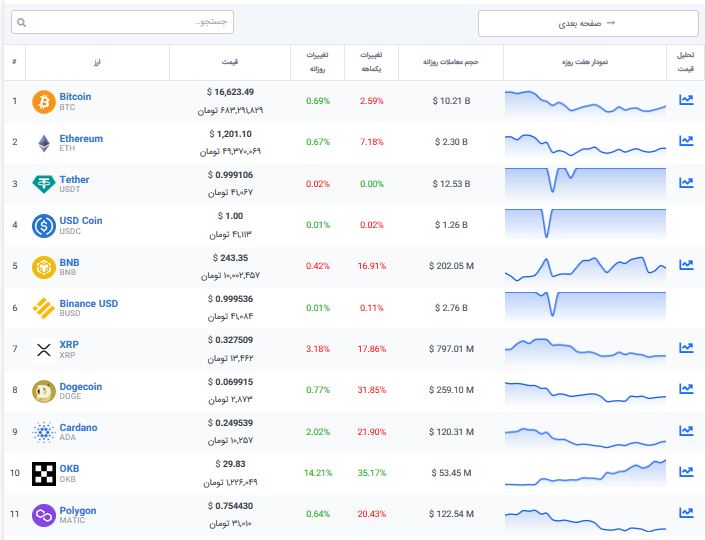Open BNB price analysis chart icon
Image resolution: width=705 pixels, height=540 pixels.
pyautogui.click(x=686, y=265)
